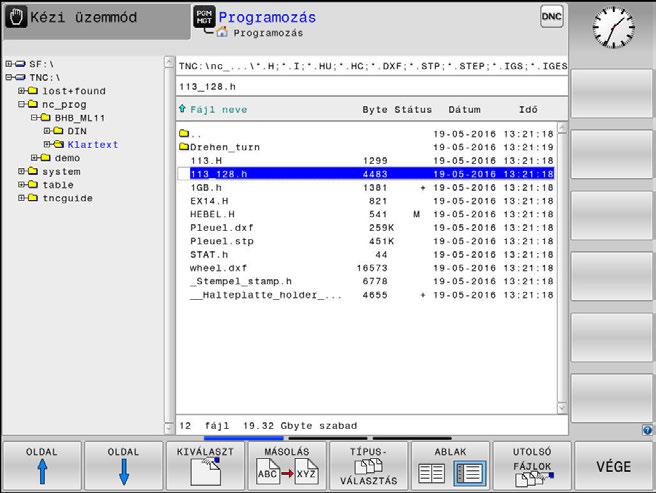
Task: Expand the demo tree node
Action: [34, 158]
